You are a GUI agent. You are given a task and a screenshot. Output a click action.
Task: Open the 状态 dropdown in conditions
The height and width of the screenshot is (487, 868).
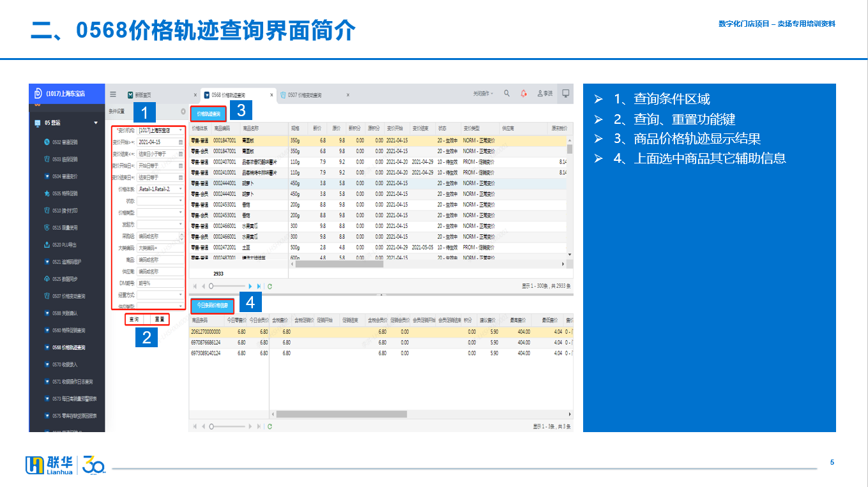pos(181,201)
